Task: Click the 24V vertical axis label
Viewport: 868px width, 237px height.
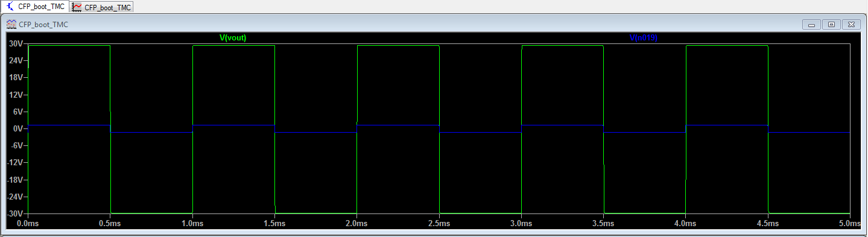Action: pos(16,61)
